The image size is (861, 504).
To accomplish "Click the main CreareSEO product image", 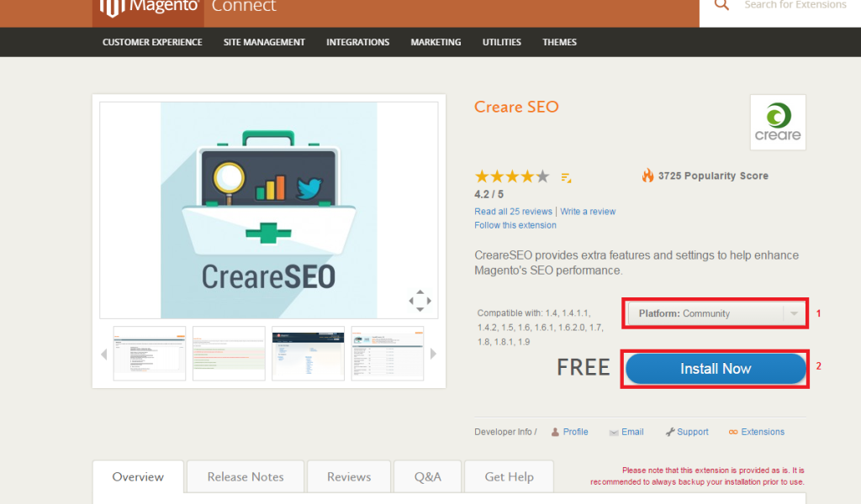I will pyautogui.click(x=268, y=210).
